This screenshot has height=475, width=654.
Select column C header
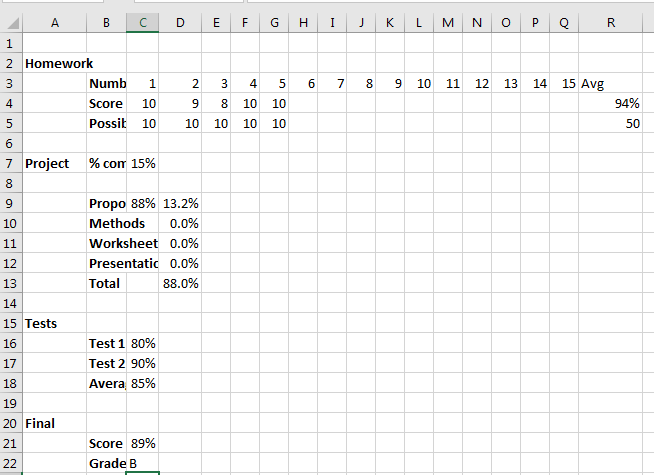[142, 22]
